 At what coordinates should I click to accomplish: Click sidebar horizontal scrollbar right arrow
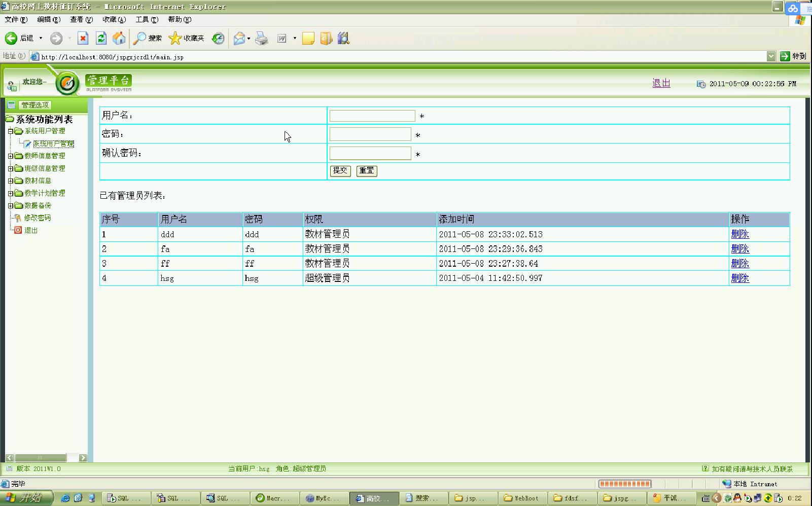point(83,458)
